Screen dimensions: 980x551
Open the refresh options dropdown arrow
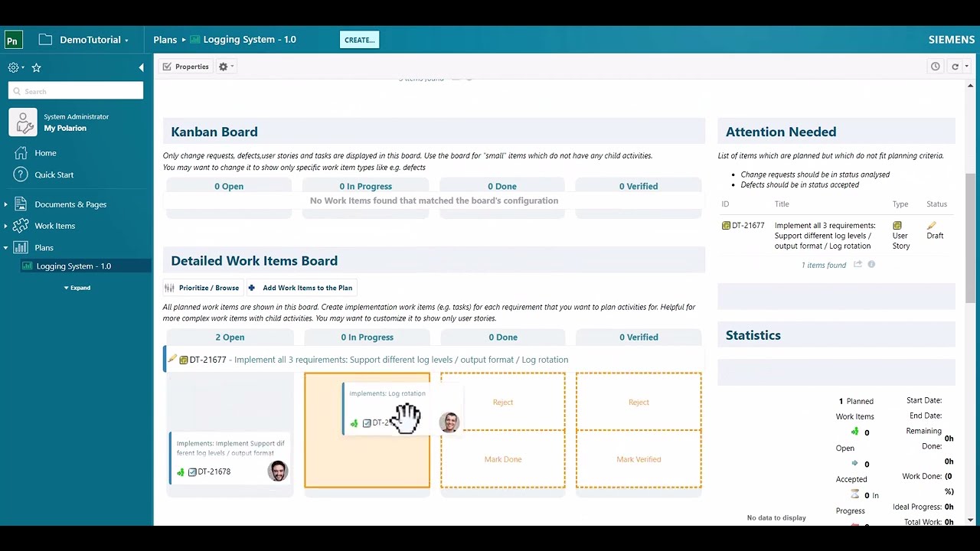pyautogui.click(x=966, y=67)
